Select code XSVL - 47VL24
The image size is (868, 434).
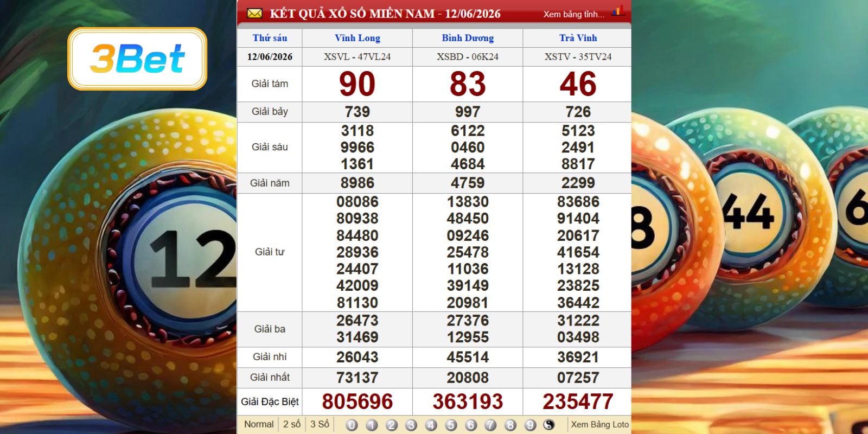[358, 57]
